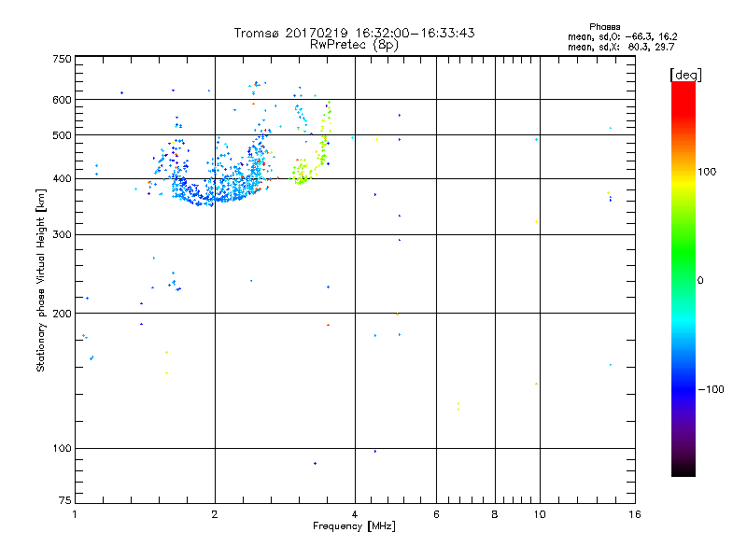
Task: Click the 'Stationary phase Virtual Height [km]' axis label
Action: coord(41,280)
